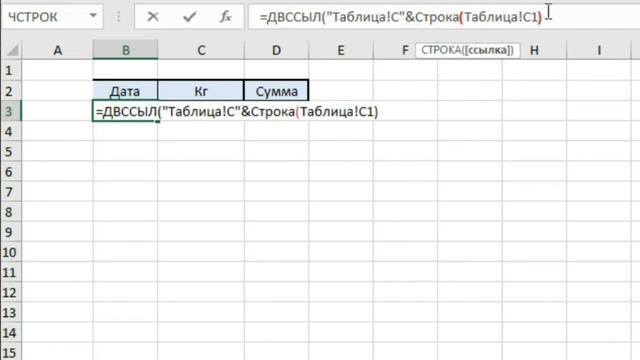Open the Insert Function fx dialog

(225, 17)
